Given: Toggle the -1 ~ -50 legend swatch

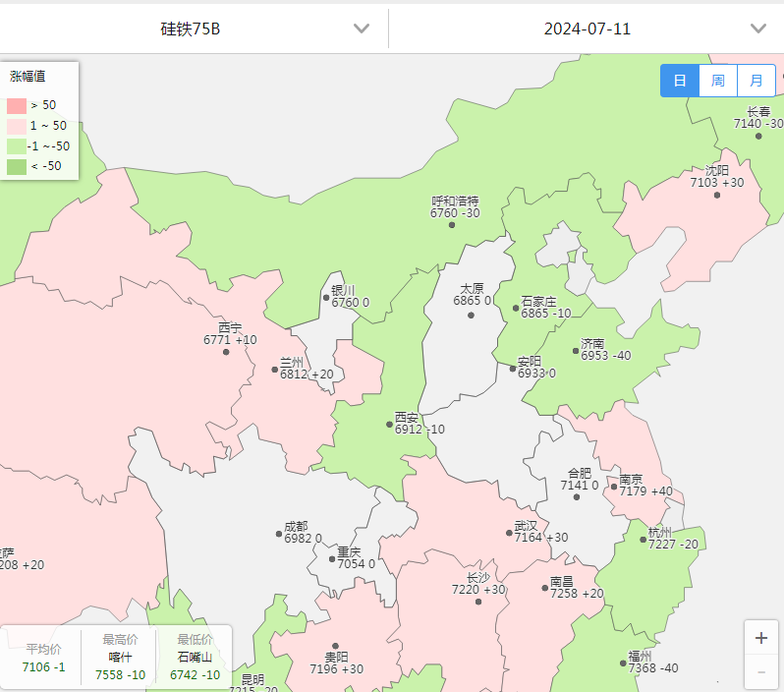Looking at the screenshot, I should [x=17, y=146].
